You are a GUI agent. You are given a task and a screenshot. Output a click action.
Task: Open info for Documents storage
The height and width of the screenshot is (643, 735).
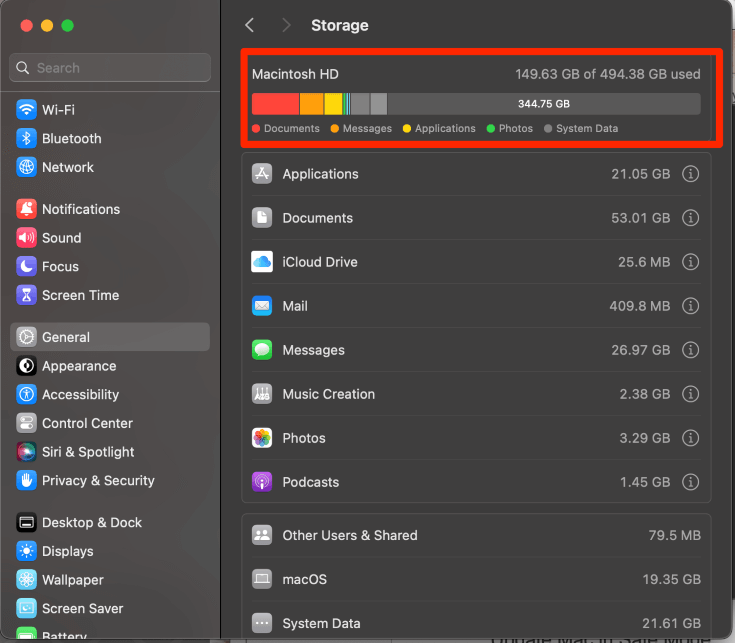pyautogui.click(x=690, y=218)
